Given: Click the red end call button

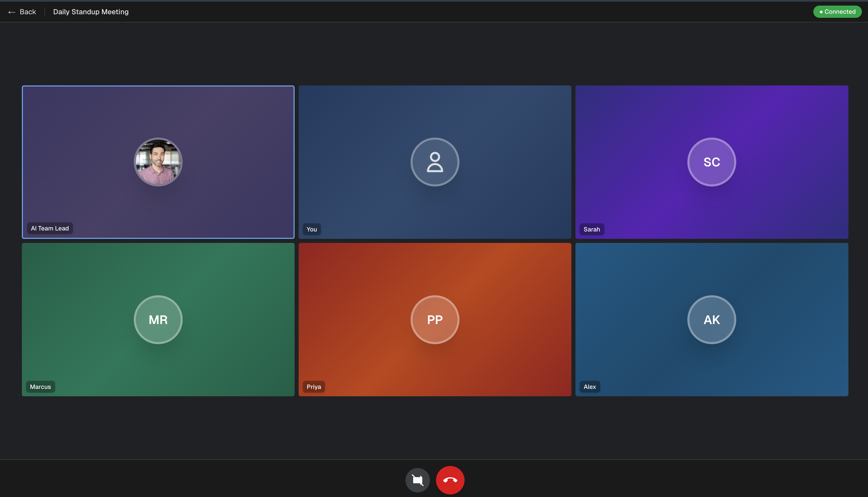Looking at the screenshot, I should click(x=450, y=480).
